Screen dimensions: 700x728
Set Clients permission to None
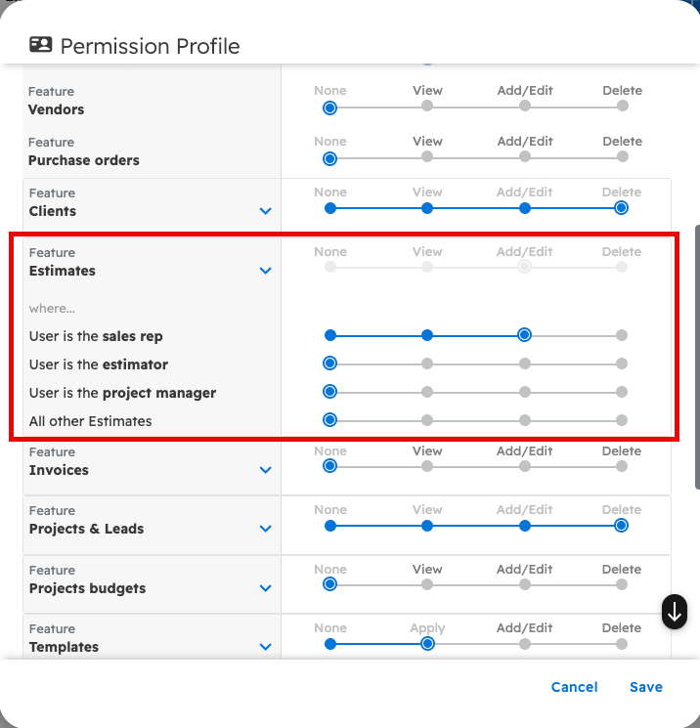coord(330,208)
